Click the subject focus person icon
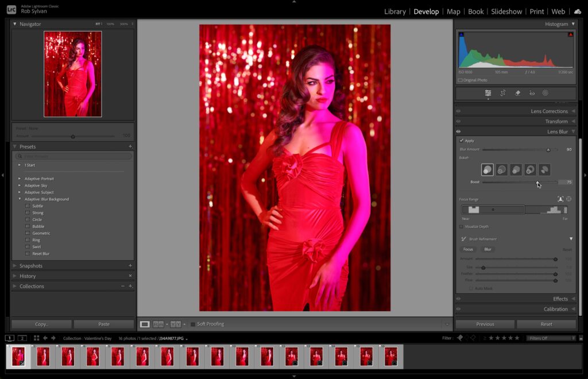This screenshot has width=588, height=379. click(x=560, y=199)
